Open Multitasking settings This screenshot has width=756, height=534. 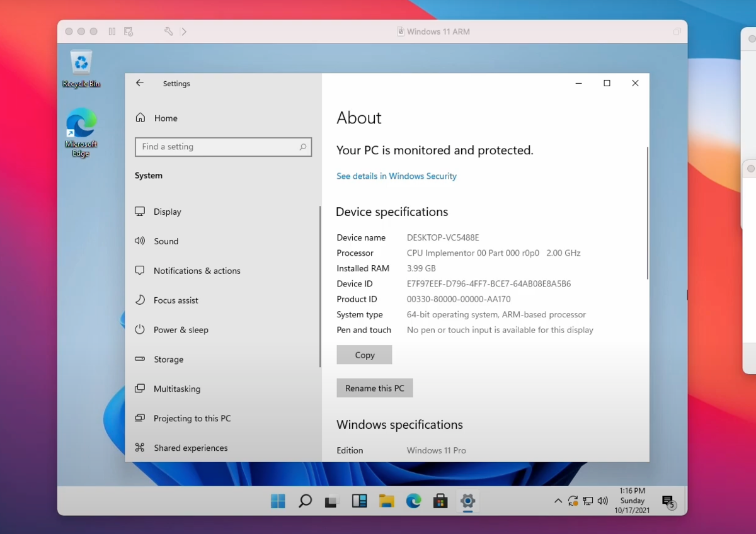point(177,389)
